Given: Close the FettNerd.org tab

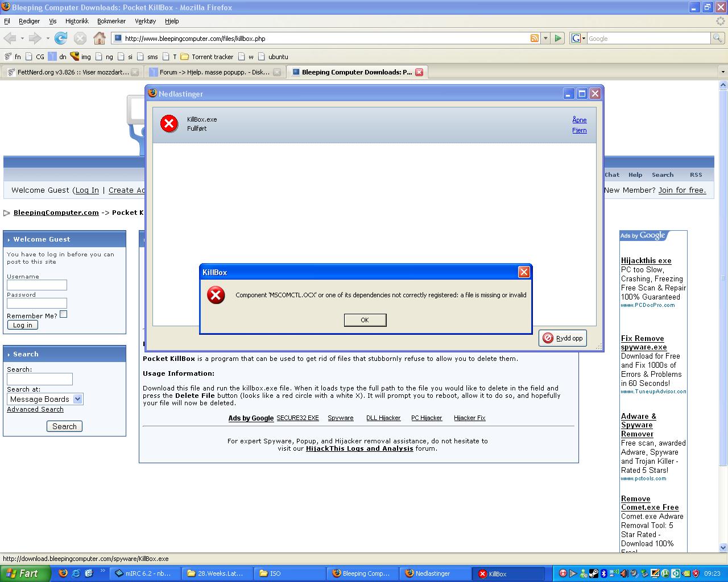Looking at the screenshot, I should pos(135,72).
